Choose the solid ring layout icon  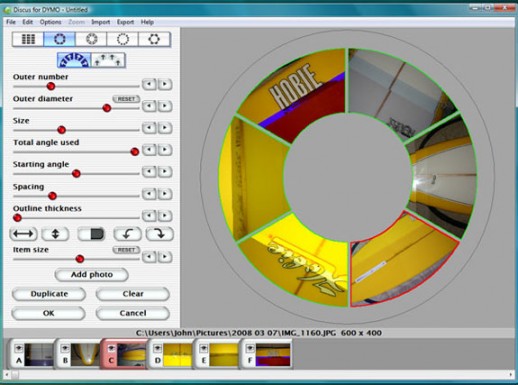[x=60, y=39]
